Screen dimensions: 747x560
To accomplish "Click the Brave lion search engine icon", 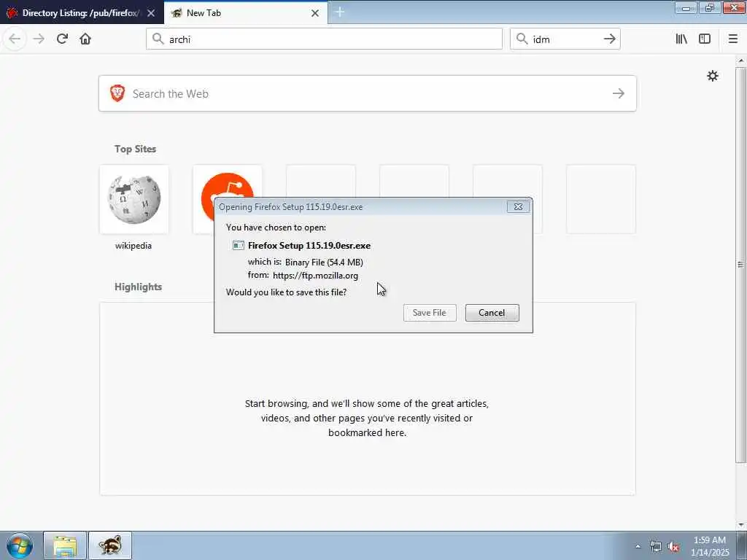I will [x=117, y=93].
